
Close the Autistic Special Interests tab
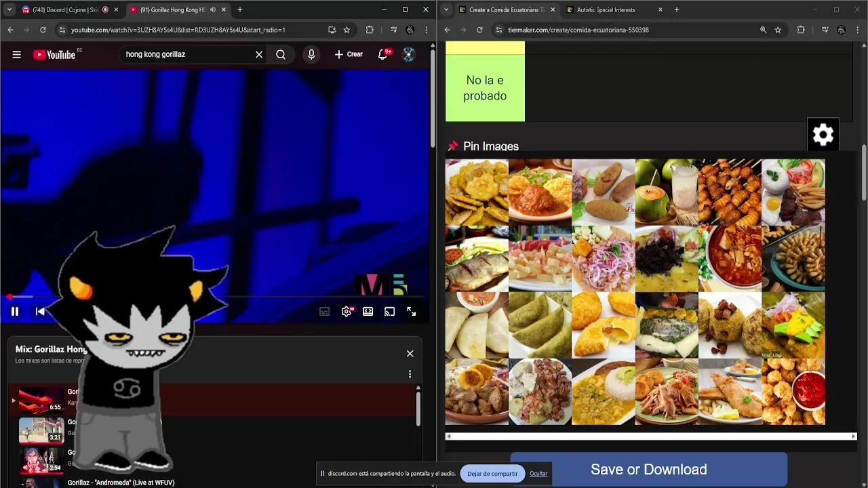point(660,9)
